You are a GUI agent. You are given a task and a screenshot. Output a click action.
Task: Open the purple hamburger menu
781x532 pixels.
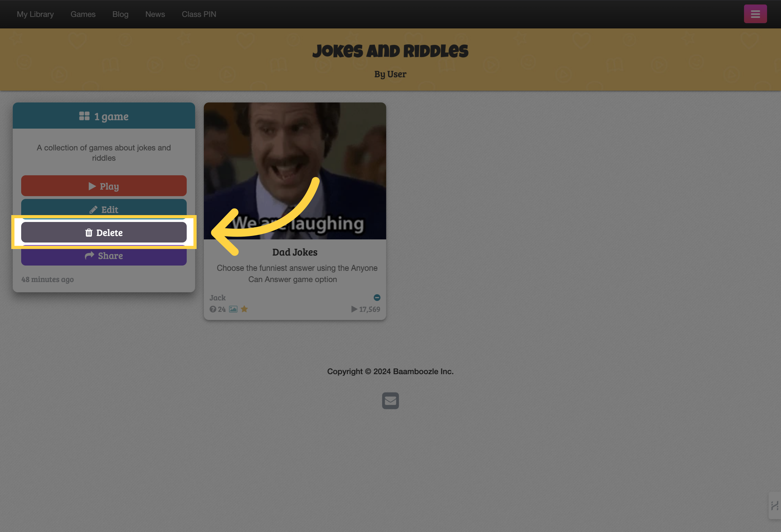(x=755, y=14)
